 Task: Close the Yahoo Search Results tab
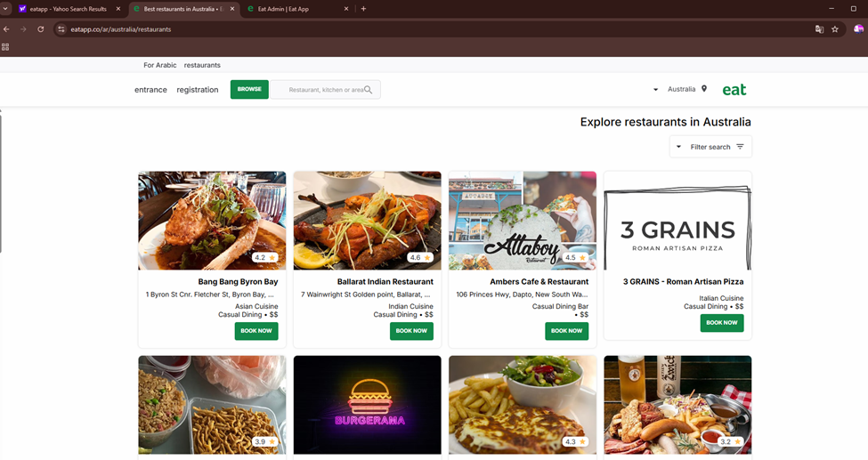[118, 9]
